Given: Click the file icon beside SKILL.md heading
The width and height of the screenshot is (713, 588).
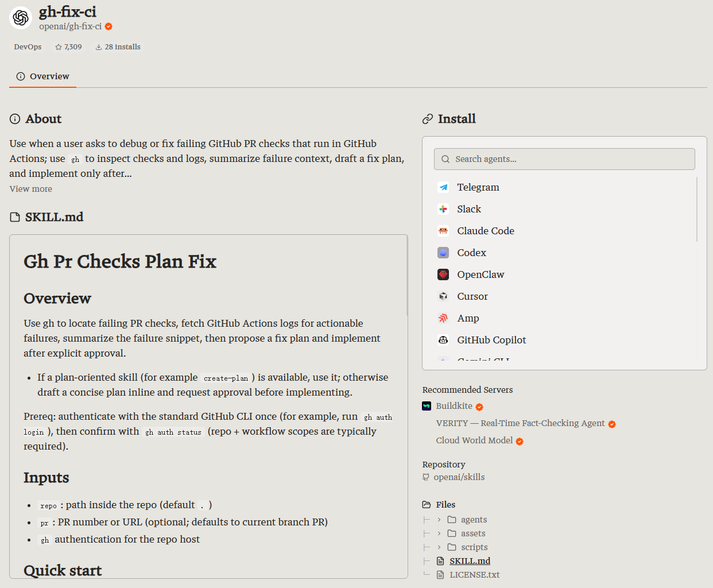Looking at the screenshot, I should [x=15, y=217].
